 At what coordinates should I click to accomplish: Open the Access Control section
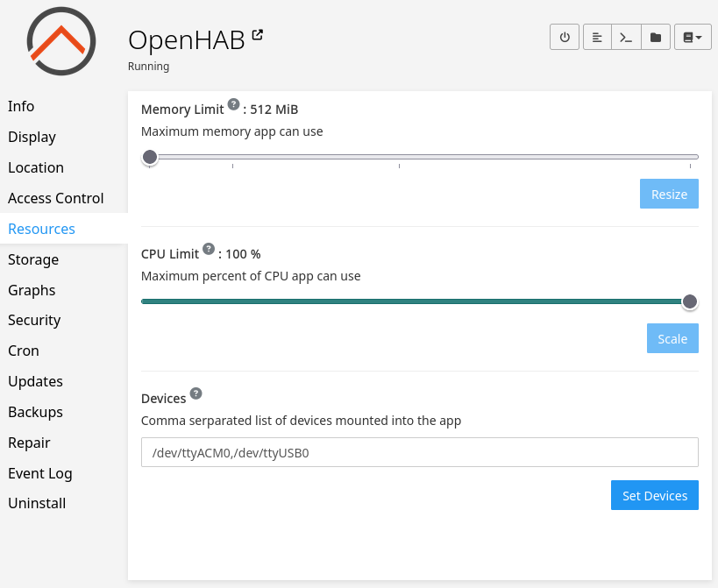56,198
